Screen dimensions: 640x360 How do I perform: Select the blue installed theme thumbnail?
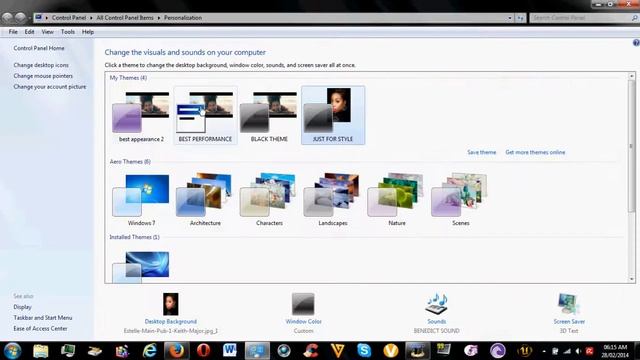point(141,267)
